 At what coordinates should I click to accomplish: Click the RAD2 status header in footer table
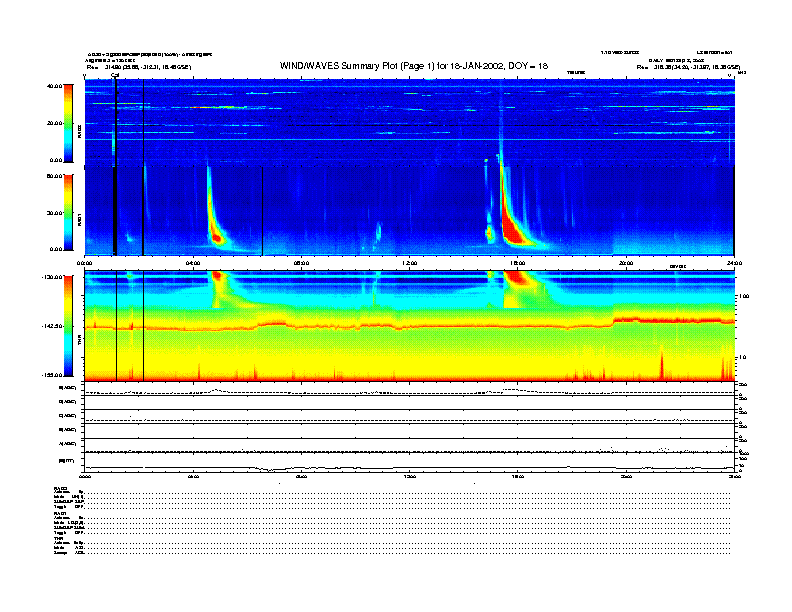click(61, 488)
